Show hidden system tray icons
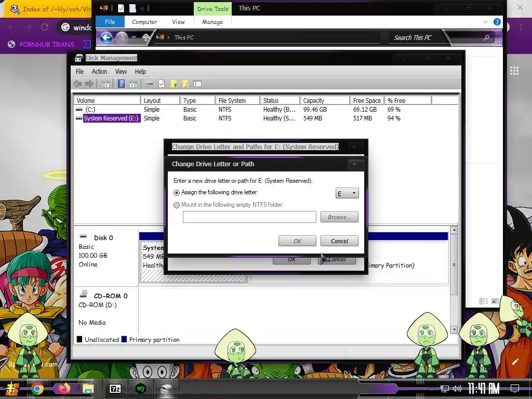The height and width of the screenshot is (399, 532). coord(432,389)
